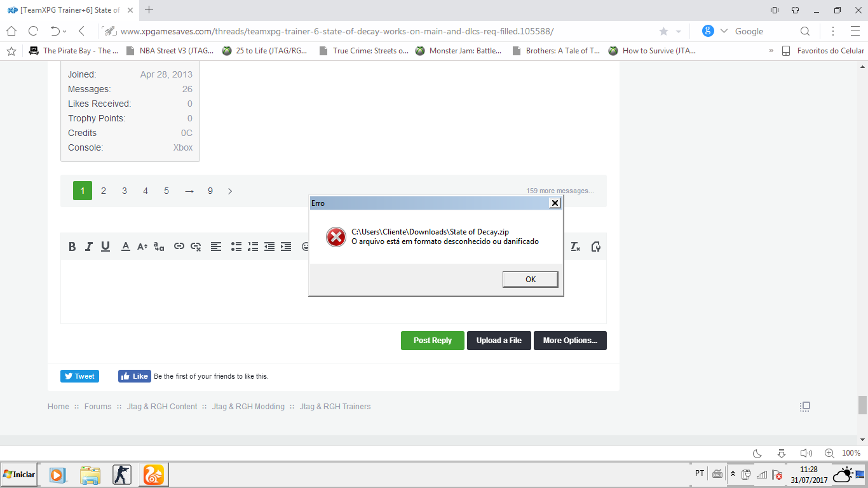Click the remove formatting icon

[x=575, y=247]
